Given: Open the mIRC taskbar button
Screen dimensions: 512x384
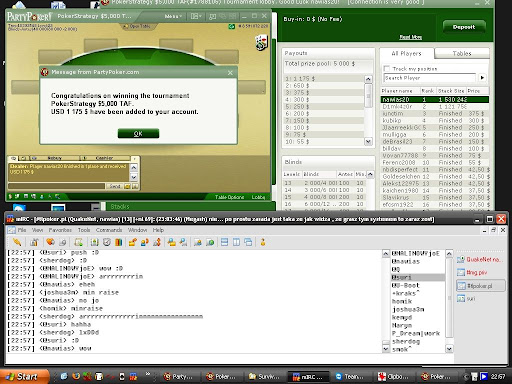Looking at the screenshot, I should tap(309, 377).
